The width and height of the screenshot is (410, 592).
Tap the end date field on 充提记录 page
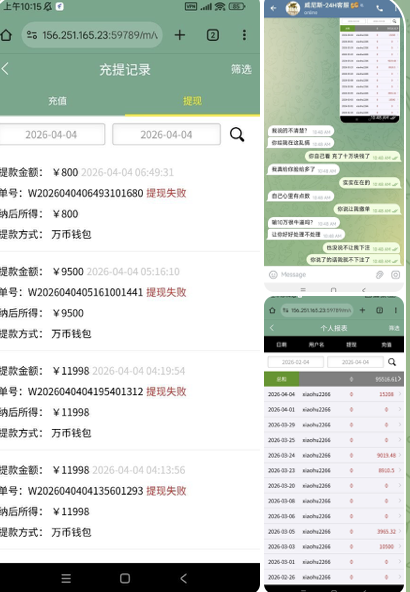point(166,134)
